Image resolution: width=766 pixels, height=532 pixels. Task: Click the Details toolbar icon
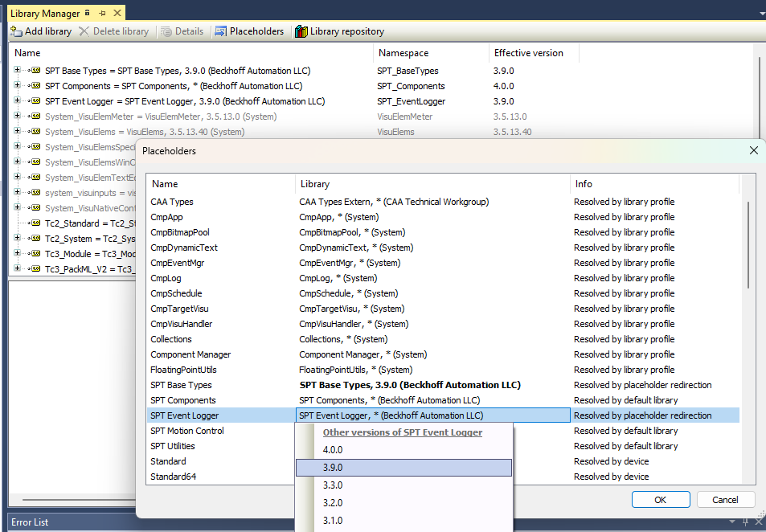click(166, 32)
